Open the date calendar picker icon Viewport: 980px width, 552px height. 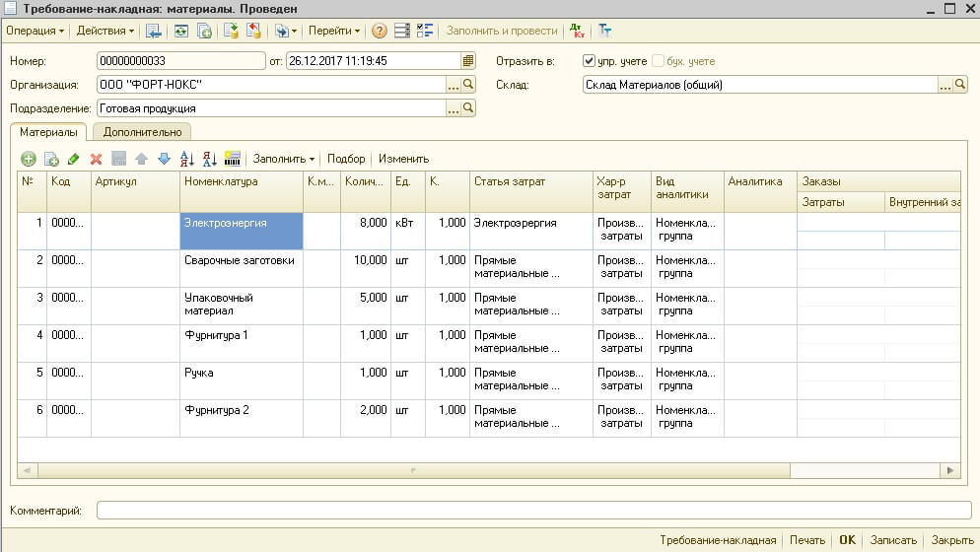tap(467, 61)
